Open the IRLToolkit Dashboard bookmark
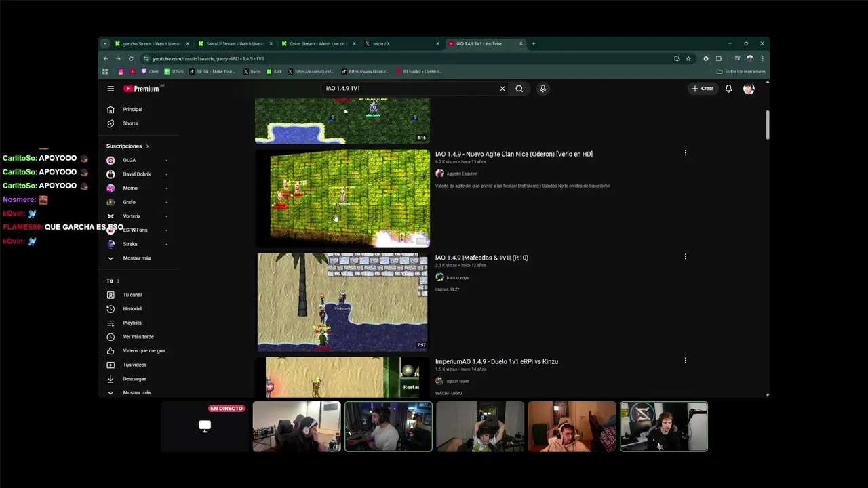This screenshot has width=868, height=488. (x=418, y=71)
